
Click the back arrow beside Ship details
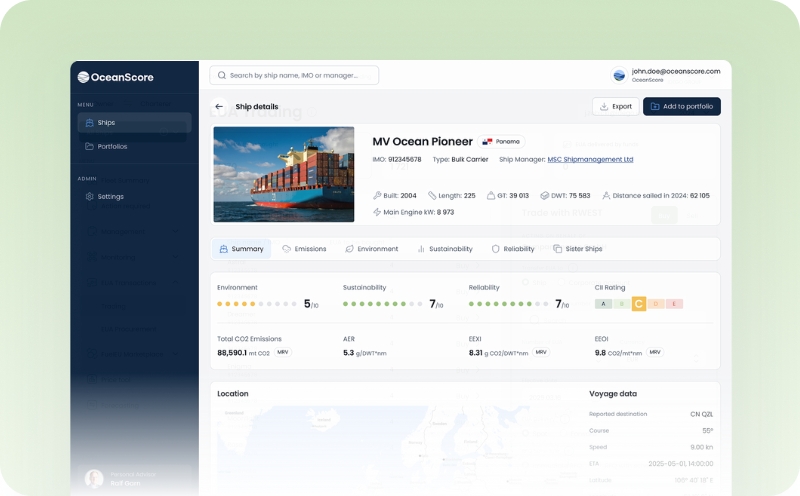219,106
